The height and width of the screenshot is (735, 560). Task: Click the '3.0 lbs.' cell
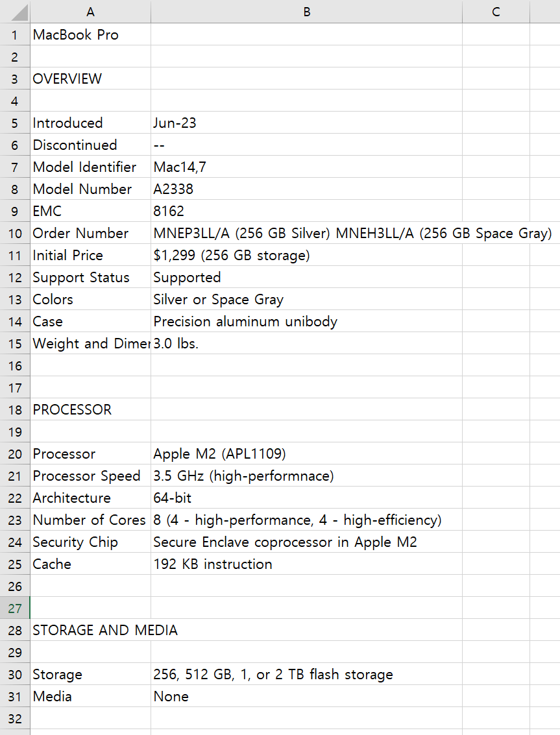[306, 343]
